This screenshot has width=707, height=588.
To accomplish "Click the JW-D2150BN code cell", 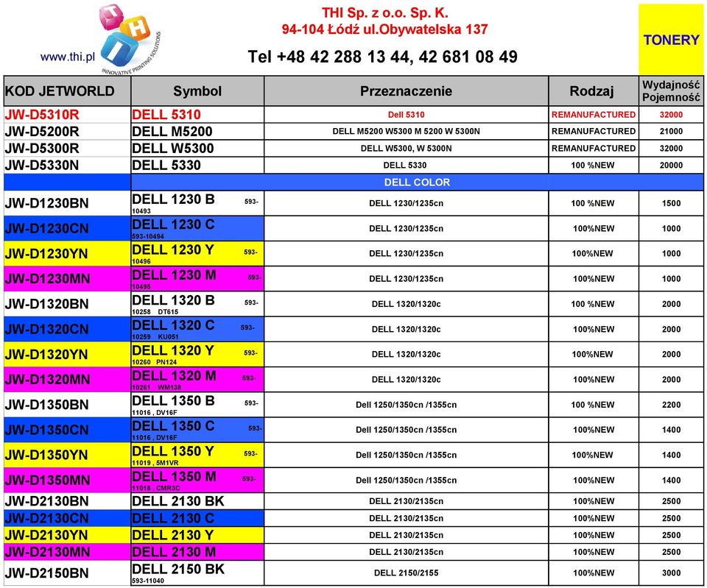I will pyautogui.click(x=67, y=573).
